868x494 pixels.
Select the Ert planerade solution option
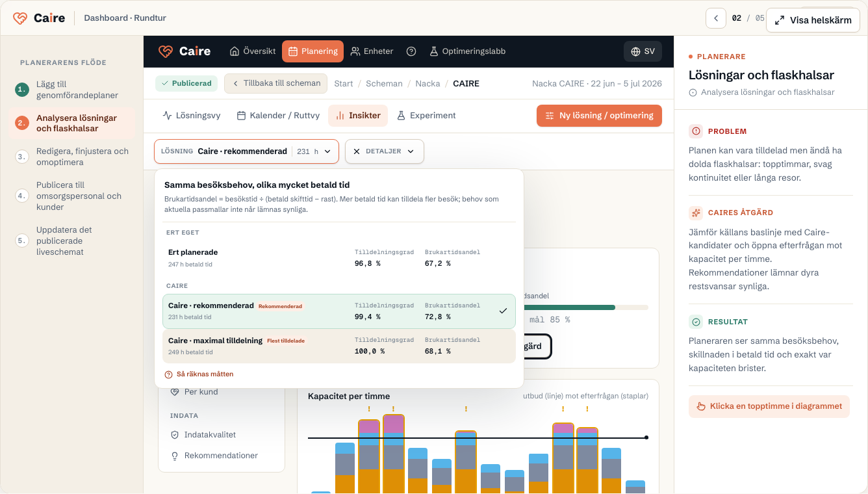339,257
